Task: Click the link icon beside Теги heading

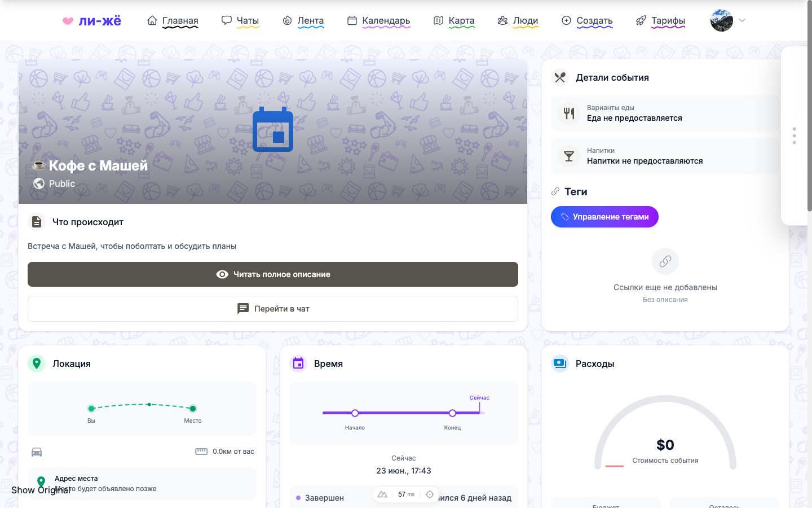Action: (x=555, y=191)
